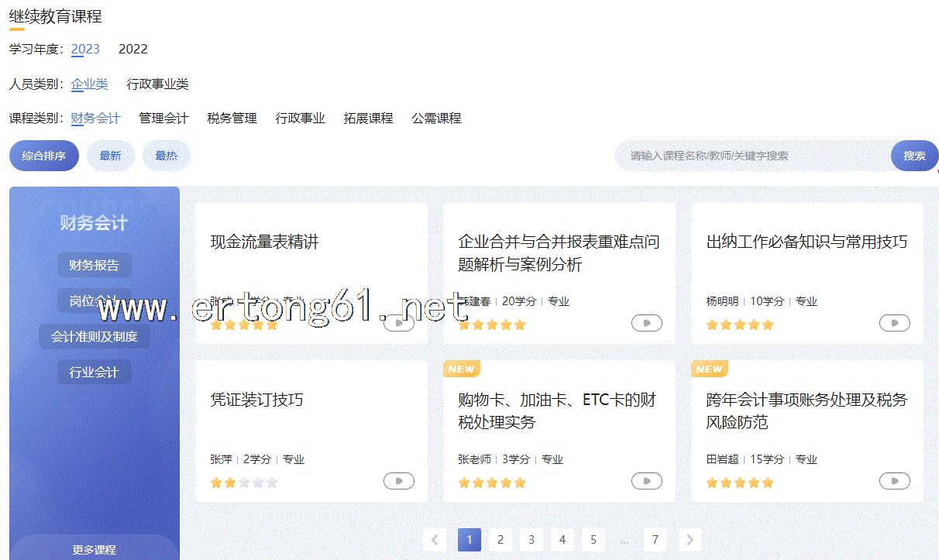Click play icon on 跨年会计事项 course card

894,482
